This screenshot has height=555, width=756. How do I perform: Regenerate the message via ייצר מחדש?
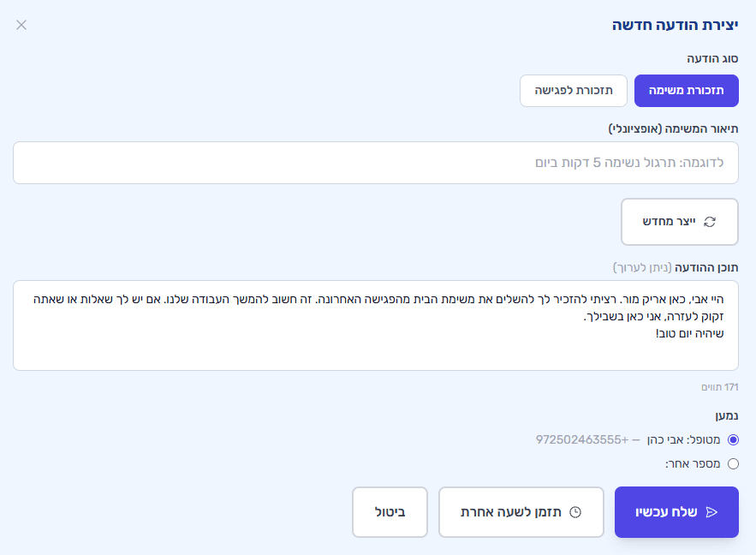[679, 221]
